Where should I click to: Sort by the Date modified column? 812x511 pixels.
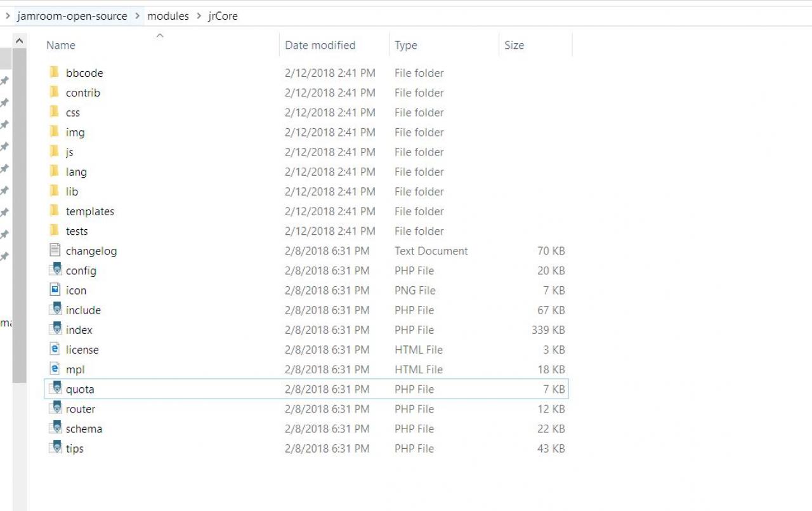coord(320,45)
